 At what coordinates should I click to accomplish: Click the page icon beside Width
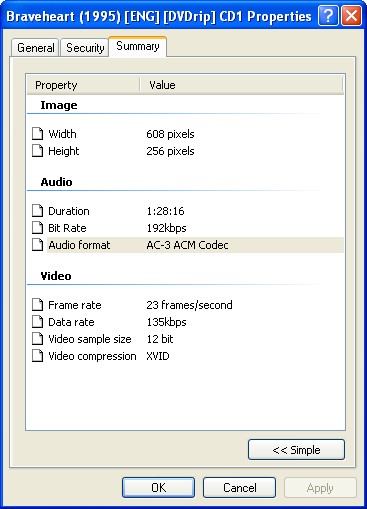coord(37,134)
